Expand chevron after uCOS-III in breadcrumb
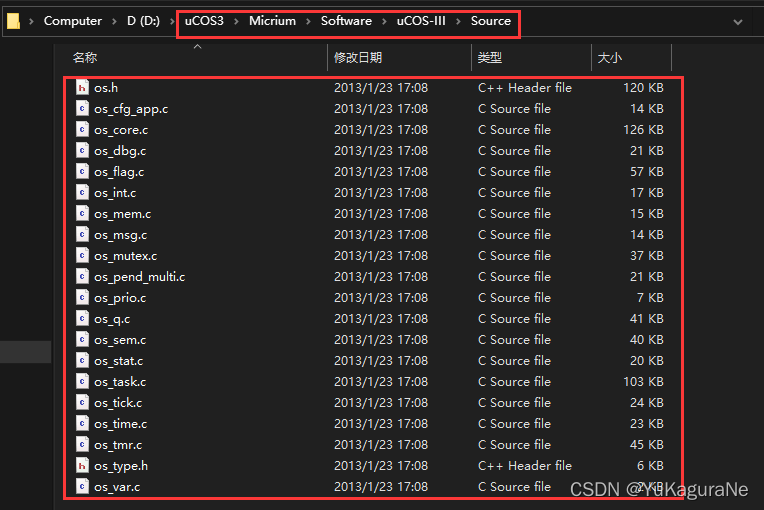The height and width of the screenshot is (510, 764). tap(458, 21)
